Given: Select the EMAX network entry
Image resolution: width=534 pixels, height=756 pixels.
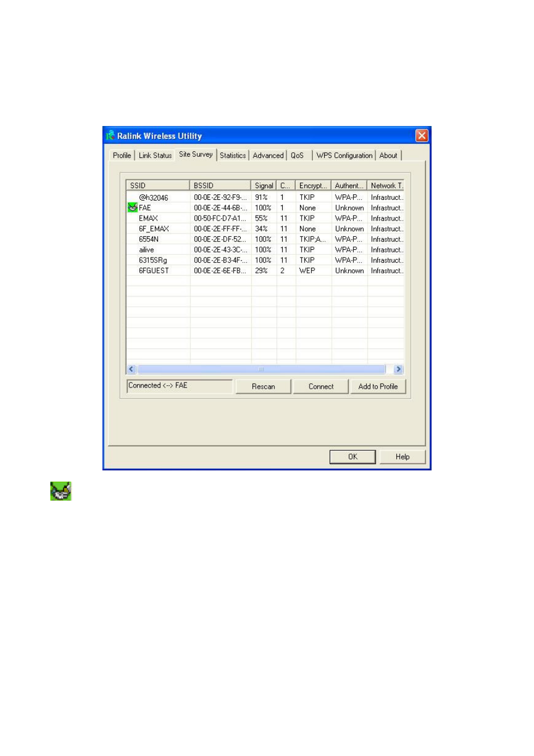Looking at the screenshot, I should 265,218.
